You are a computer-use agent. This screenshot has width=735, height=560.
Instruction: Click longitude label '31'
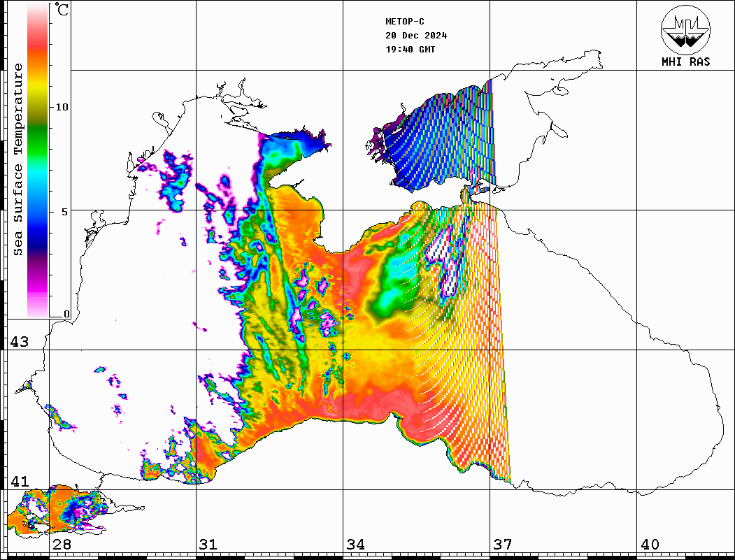click(x=208, y=544)
